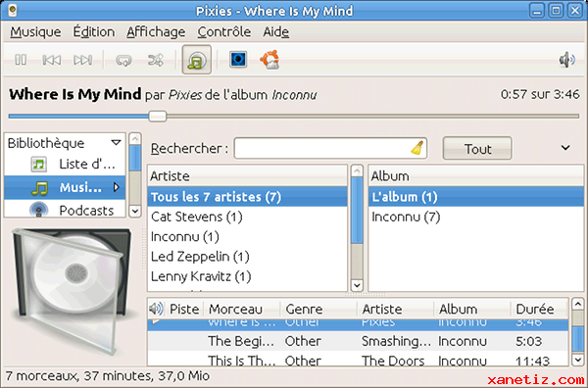The image size is (588, 388).
Task: Select Tous les 7 artistes
Action: 247,197
